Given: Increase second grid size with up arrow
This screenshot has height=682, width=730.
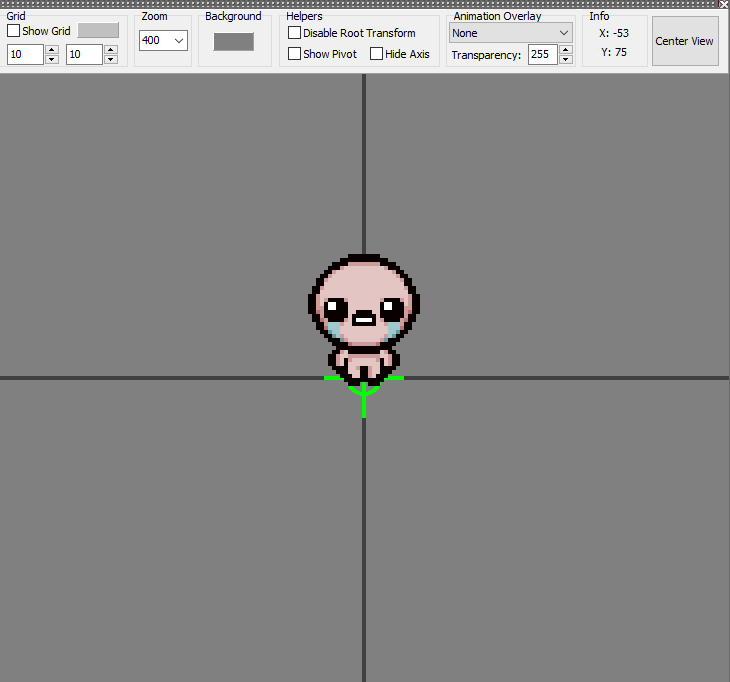Looking at the screenshot, I should [x=111, y=50].
